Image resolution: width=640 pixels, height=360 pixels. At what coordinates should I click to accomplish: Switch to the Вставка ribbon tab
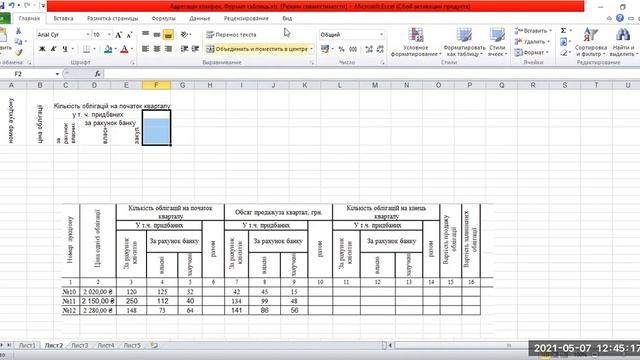[63, 18]
